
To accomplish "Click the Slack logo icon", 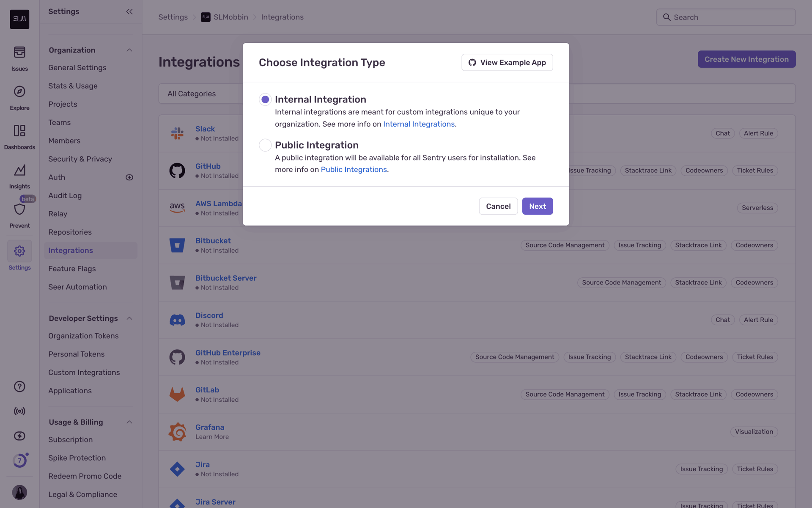I will 177,133.
